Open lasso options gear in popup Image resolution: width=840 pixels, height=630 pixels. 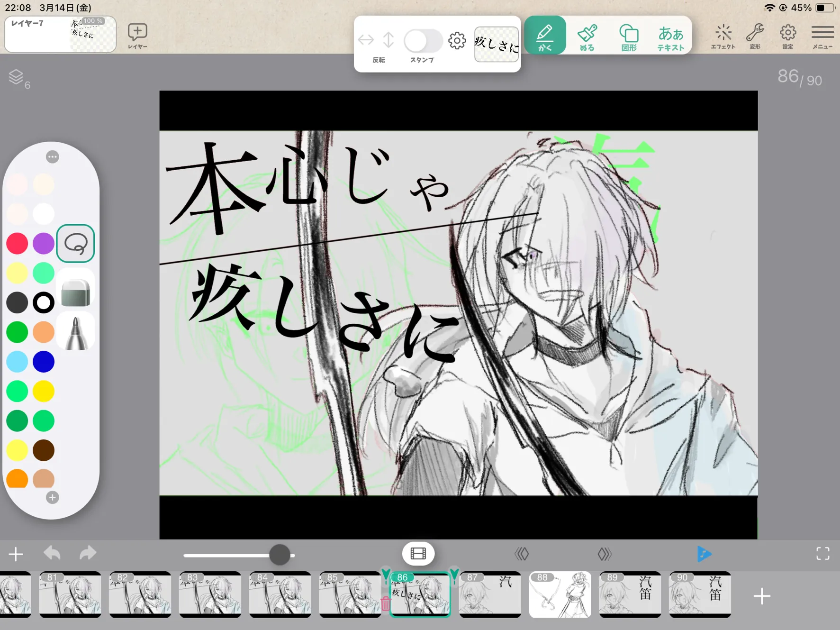457,41
